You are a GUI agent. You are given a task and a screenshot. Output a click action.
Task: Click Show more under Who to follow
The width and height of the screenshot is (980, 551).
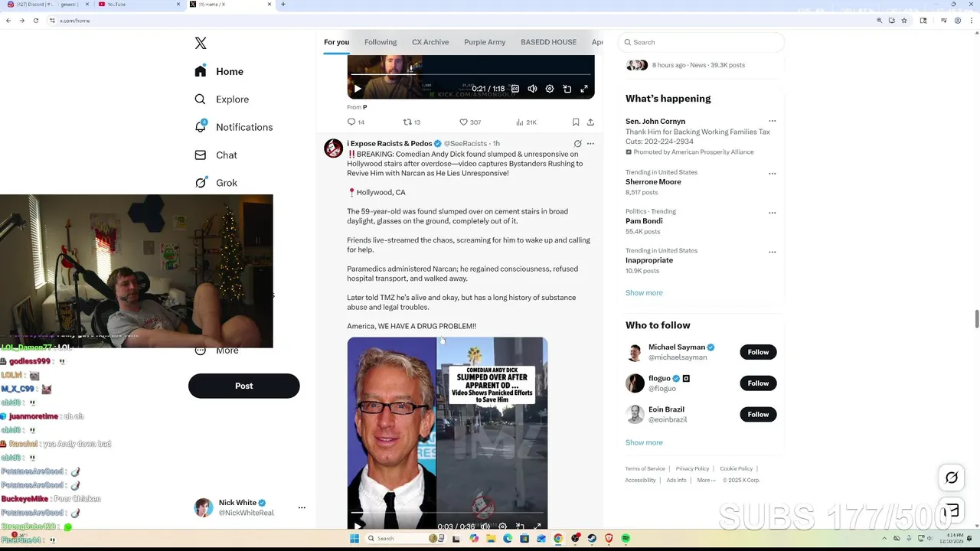click(644, 442)
